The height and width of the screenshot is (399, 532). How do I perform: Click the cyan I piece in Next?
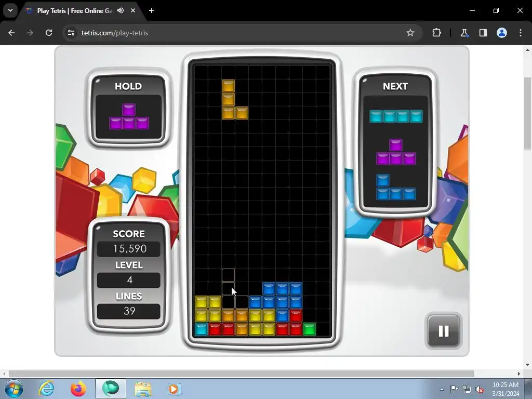[396, 116]
